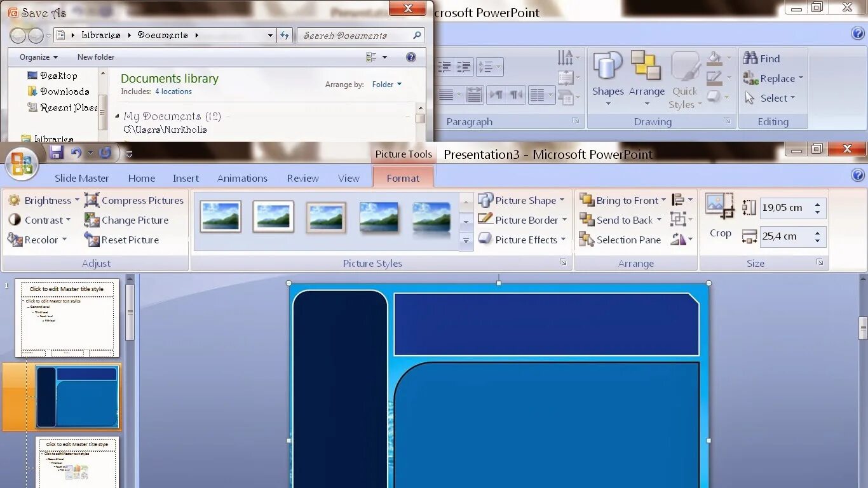Viewport: 868px width, 488px height.
Task: Open the address bar history dropdown in Save As
Action: (271, 36)
